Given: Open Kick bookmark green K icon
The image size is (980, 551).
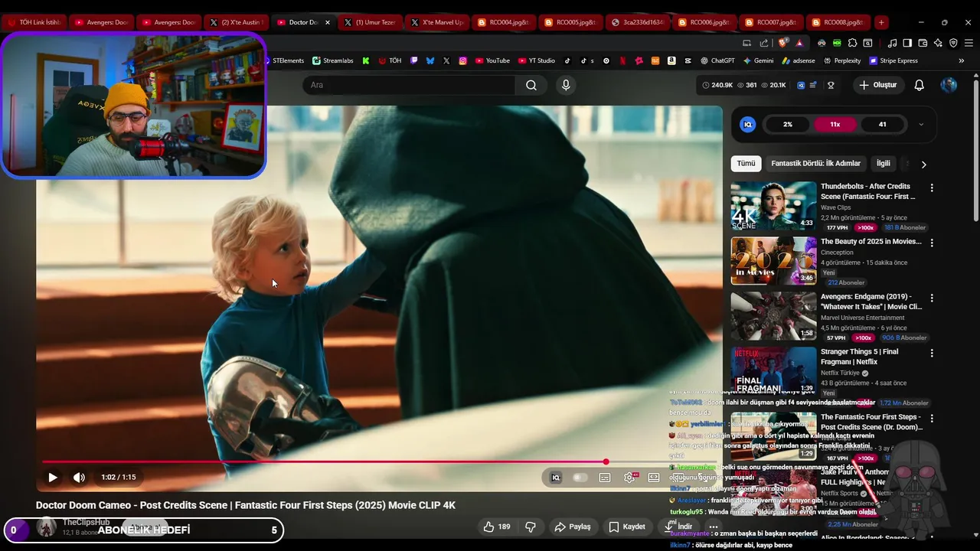Looking at the screenshot, I should point(366,60).
